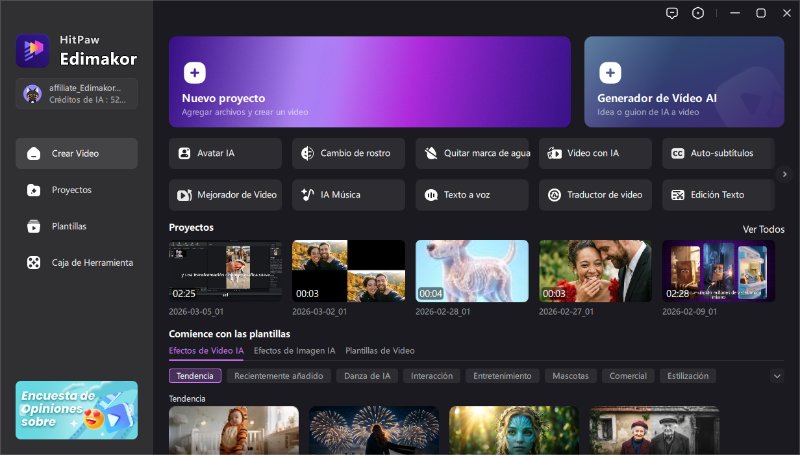The width and height of the screenshot is (800, 455).
Task: Open project 2026-03-05_01 thumbnail
Action: (225, 271)
